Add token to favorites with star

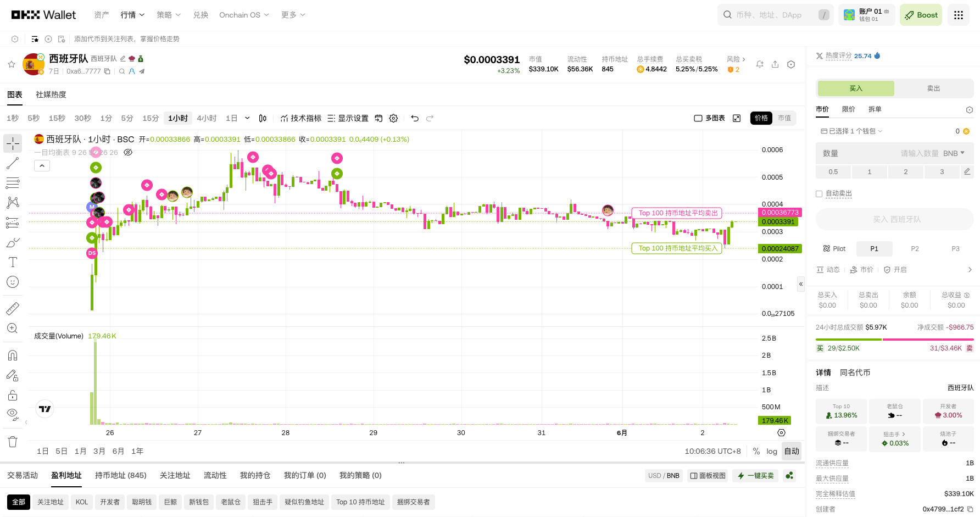click(x=12, y=64)
